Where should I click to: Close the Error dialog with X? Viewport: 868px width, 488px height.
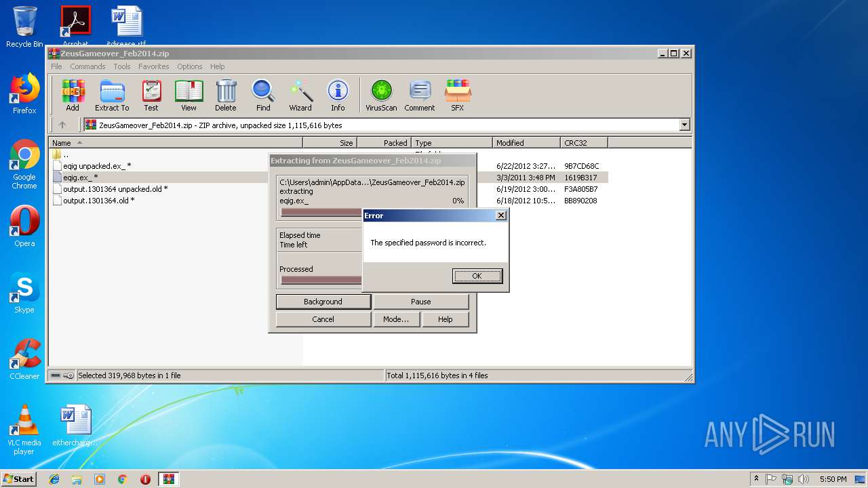pyautogui.click(x=501, y=216)
